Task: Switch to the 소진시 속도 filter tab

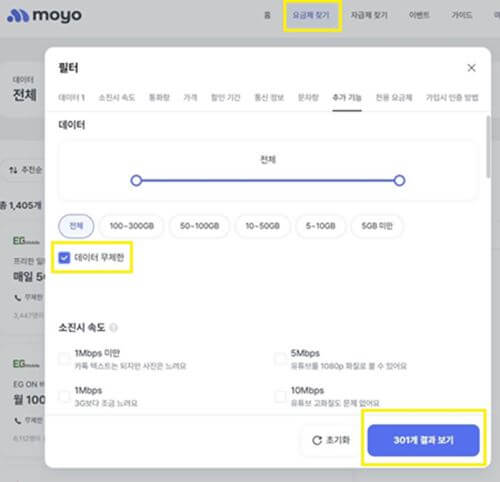Action: [x=117, y=98]
